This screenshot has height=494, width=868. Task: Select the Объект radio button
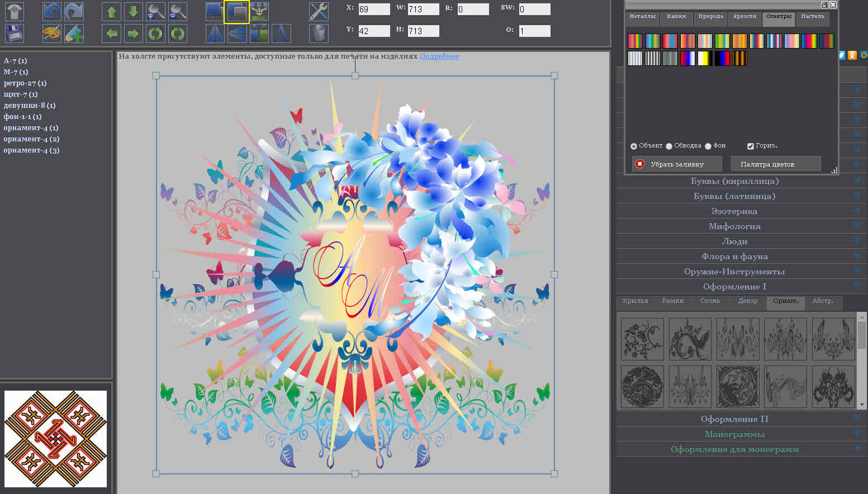point(634,146)
